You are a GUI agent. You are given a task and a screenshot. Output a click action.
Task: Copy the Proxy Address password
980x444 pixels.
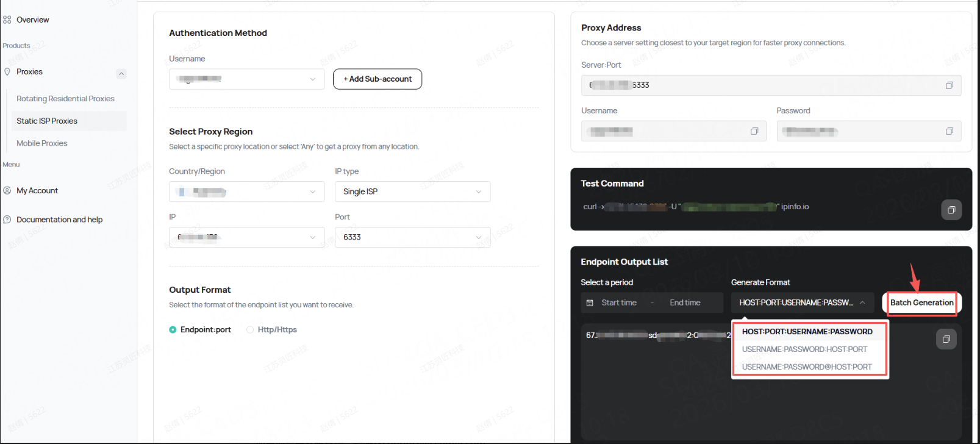[x=949, y=131]
